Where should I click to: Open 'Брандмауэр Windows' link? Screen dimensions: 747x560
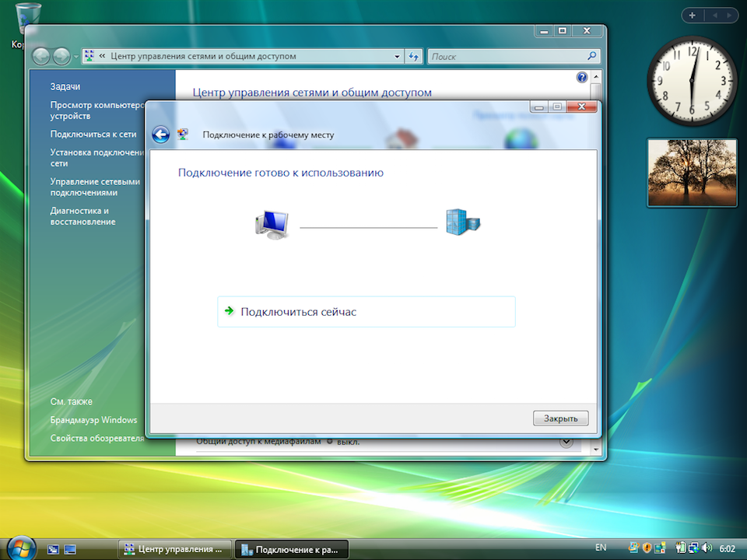click(x=94, y=420)
